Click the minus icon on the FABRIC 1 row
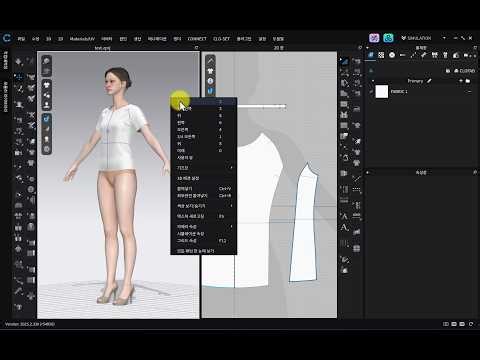 click(x=469, y=91)
